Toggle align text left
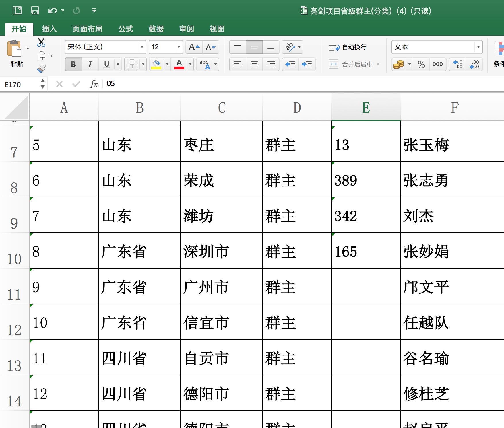504x428 pixels. (238, 64)
